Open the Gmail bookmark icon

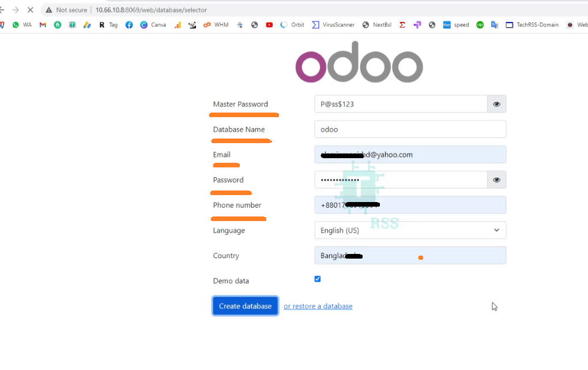tap(43, 25)
